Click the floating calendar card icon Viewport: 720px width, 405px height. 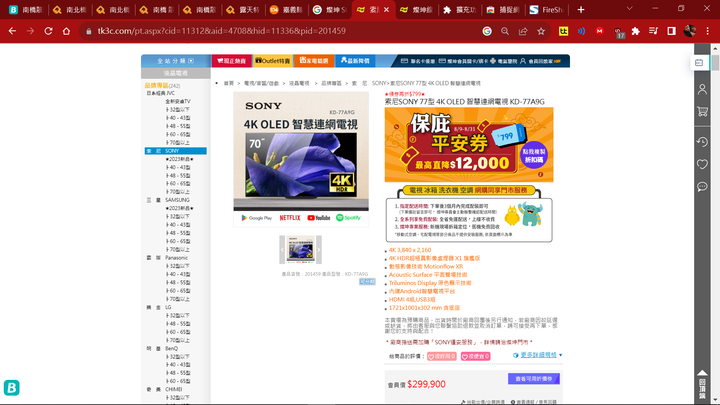(699, 62)
